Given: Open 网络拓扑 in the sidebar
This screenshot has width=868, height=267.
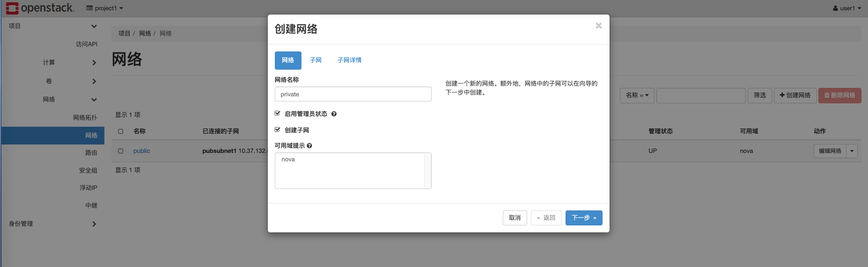Looking at the screenshot, I should tap(85, 118).
